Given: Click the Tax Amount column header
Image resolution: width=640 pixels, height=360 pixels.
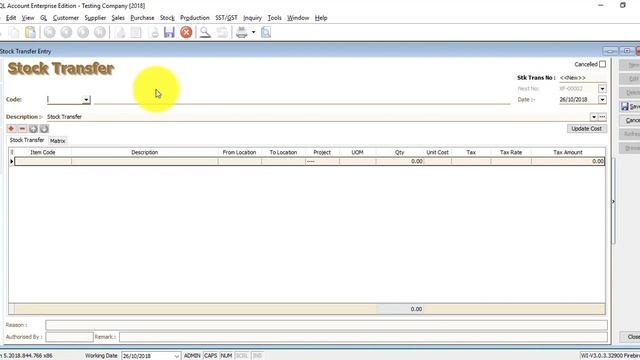Looking at the screenshot, I should pyautogui.click(x=568, y=152).
